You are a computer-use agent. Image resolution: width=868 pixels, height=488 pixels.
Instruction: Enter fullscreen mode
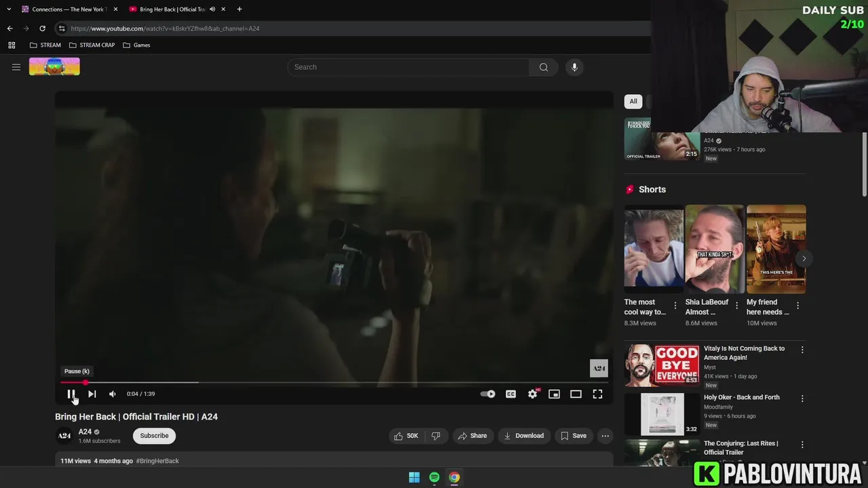(x=597, y=394)
